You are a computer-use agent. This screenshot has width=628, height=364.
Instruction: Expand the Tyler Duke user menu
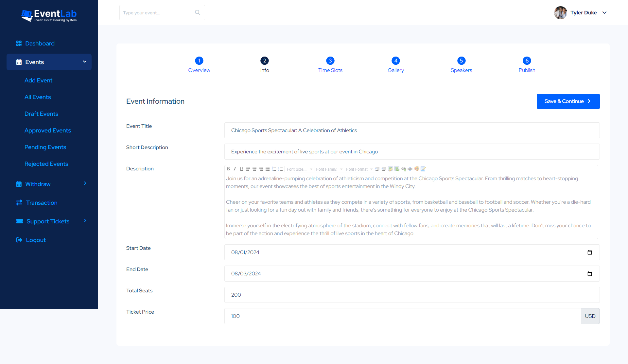(604, 12)
